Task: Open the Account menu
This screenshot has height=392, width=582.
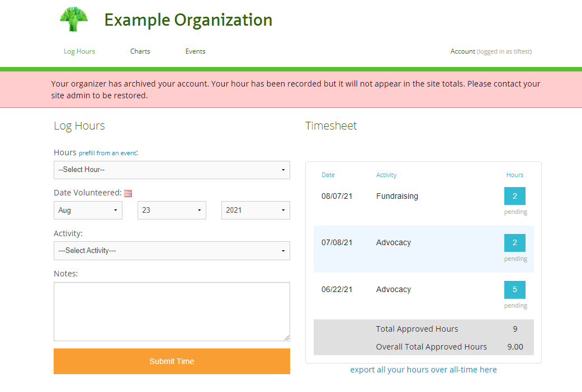Action: [463, 51]
